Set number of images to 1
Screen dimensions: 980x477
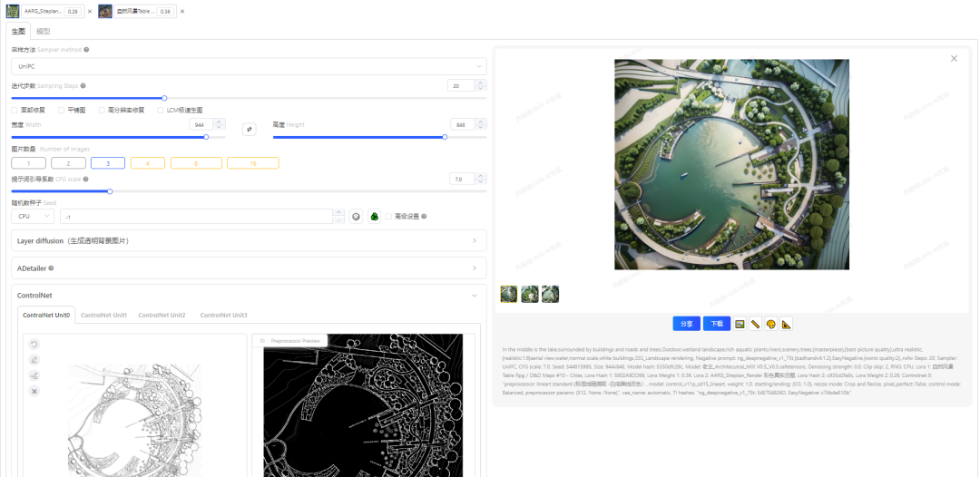click(29, 163)
